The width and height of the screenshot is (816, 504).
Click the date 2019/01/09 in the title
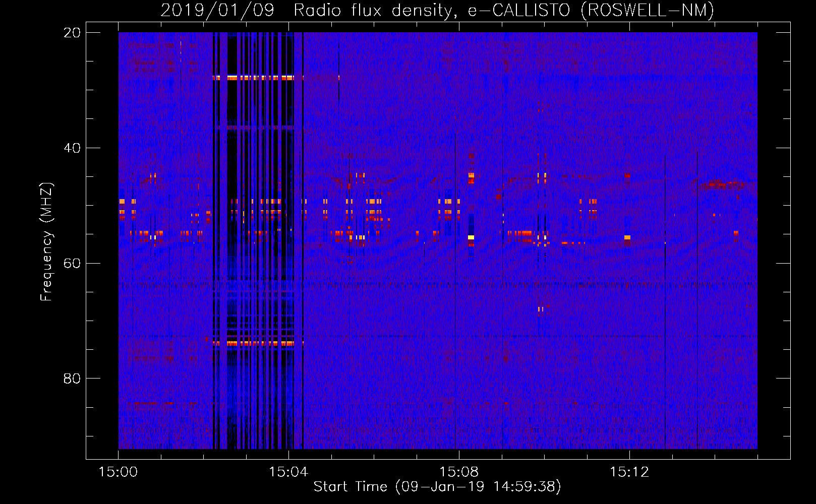click(217, 10)
